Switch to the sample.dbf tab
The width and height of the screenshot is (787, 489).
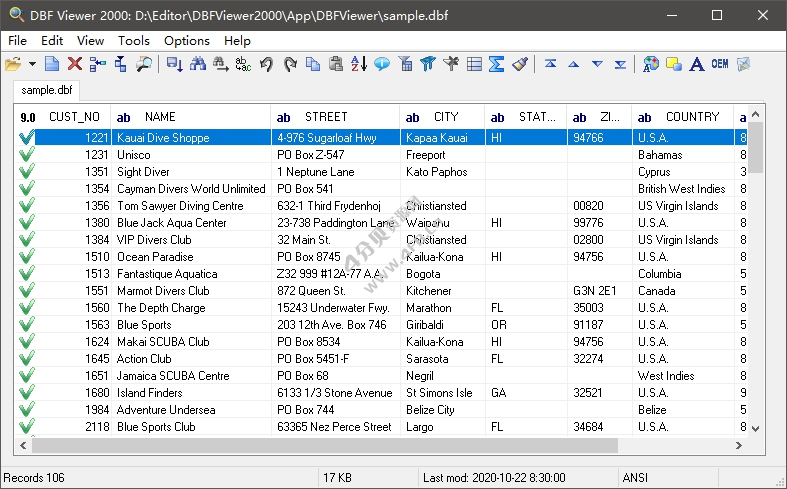click(x=47, y=90)
